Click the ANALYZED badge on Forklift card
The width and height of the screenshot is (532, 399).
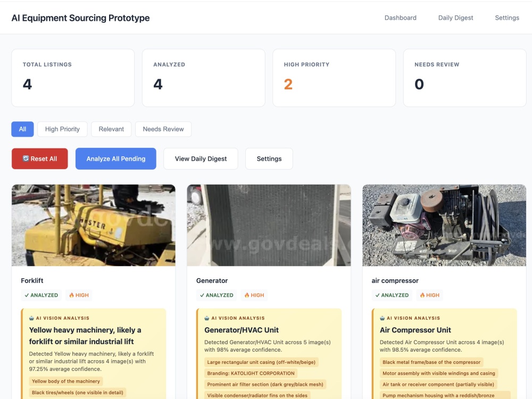pyautogui.click(x=41, y=295)
